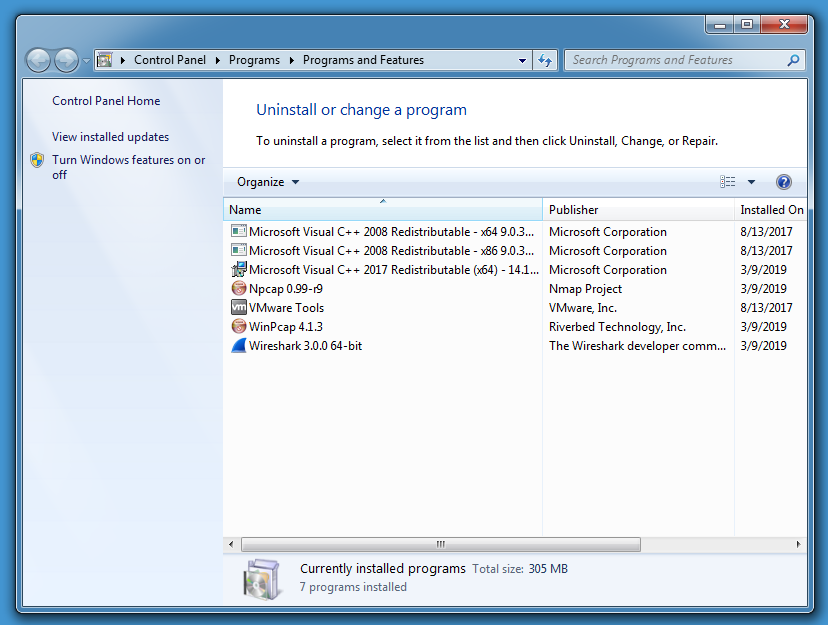Click the WinPcap program icon

(238, 327)
